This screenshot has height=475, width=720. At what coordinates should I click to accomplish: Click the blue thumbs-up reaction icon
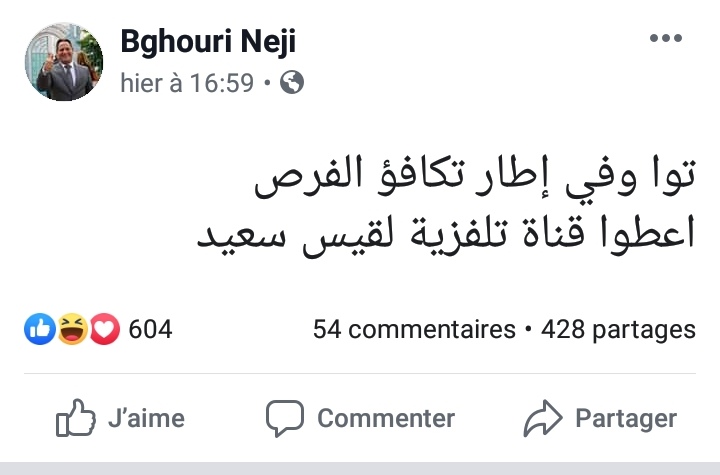[39, 329]
